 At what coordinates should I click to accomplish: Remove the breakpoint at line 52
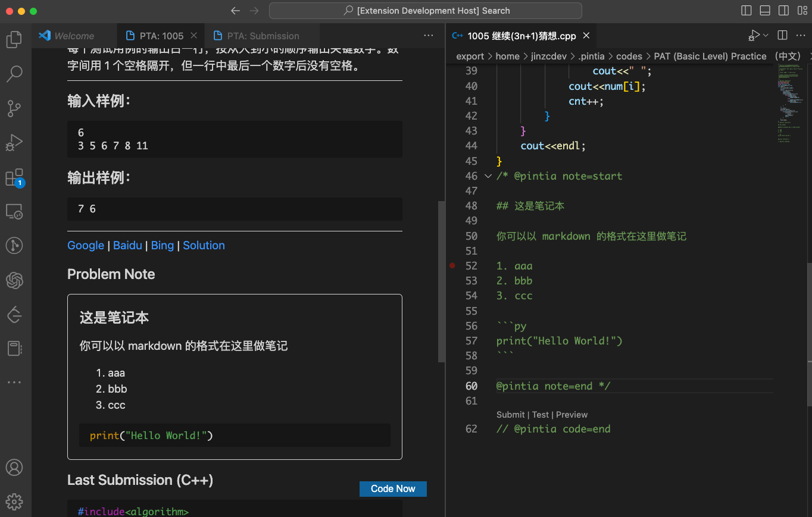pyautogui.click(x=452, y=266)
